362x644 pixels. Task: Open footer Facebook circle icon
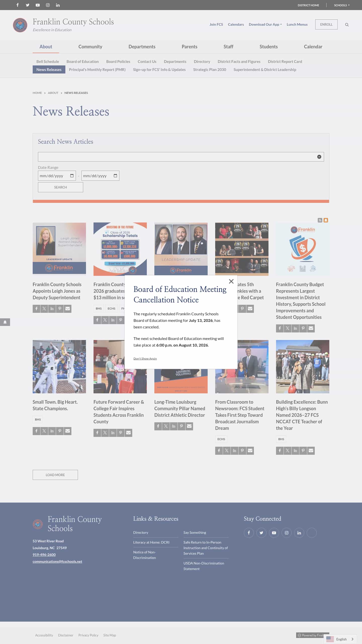(x=249, y=533)
